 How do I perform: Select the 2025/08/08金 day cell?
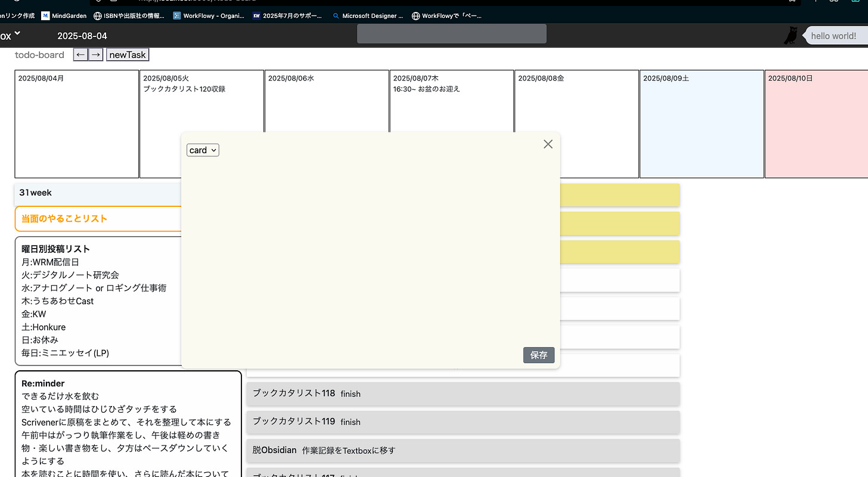coord(577,124)
